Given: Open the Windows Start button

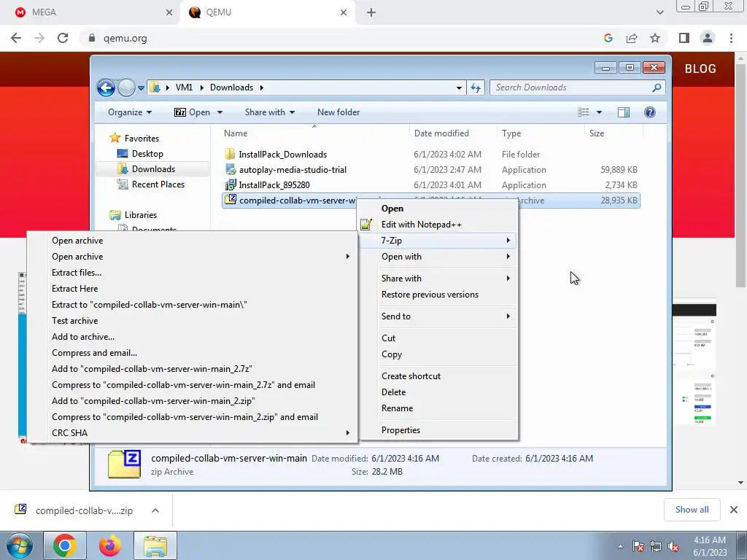Looking at the screenshot, I should (20, 545).
